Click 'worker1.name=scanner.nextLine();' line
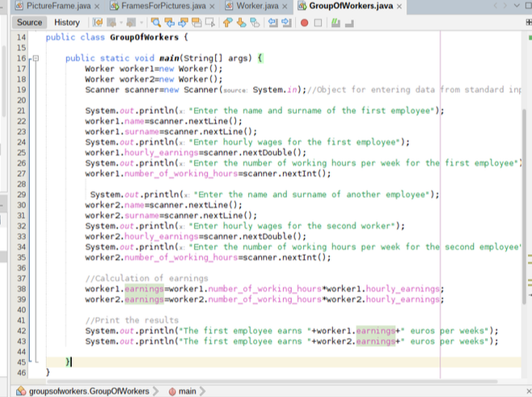This screenshot has width=532, height=397. tap(164, 121)
